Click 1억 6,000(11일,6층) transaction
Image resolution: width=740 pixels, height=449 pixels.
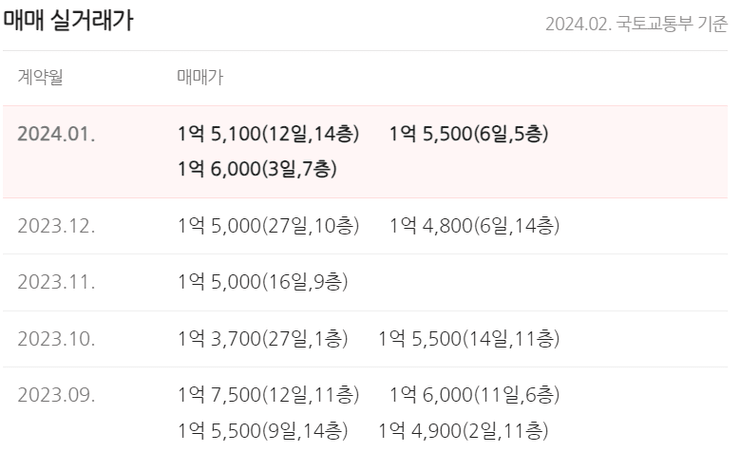pos(474,395)
